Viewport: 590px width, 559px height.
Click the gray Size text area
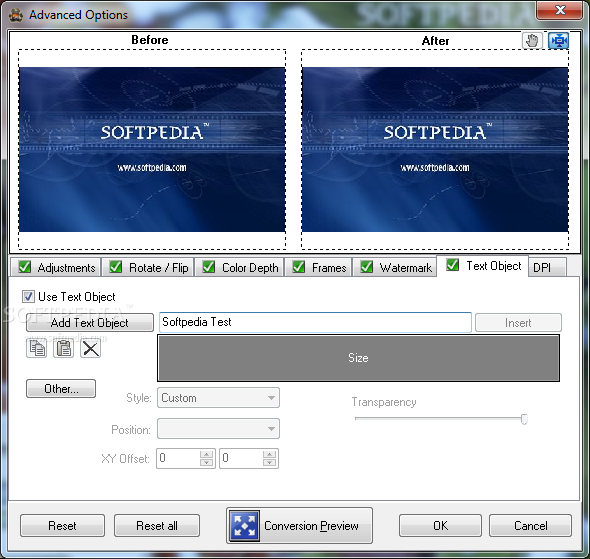pos(358,358)
